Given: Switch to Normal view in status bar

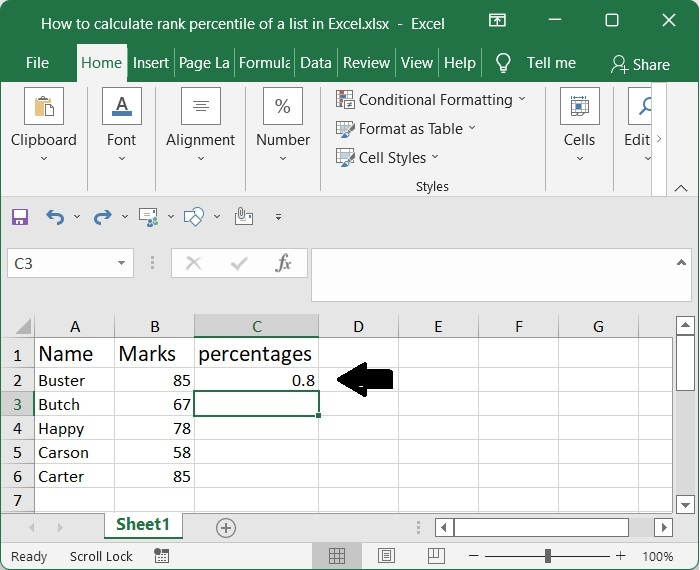Looking at the screenshot, I should pyautogui.click(x=337, y=556).
